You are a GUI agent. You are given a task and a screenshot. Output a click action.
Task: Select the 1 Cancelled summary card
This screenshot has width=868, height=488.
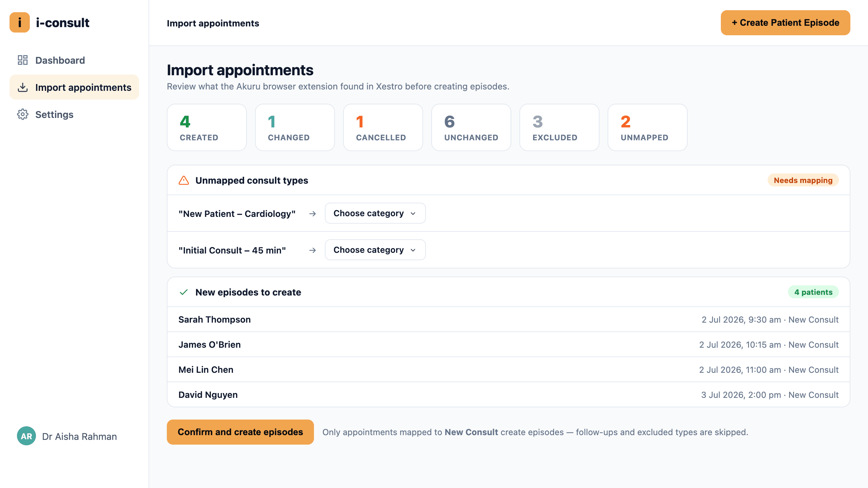click(383, 127)
